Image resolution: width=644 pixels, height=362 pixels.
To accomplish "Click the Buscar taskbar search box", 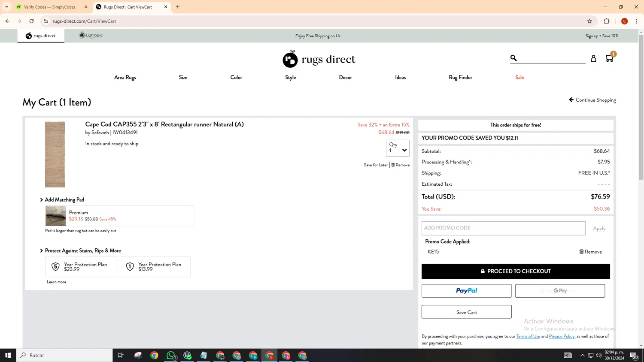I will coord(64,355).
